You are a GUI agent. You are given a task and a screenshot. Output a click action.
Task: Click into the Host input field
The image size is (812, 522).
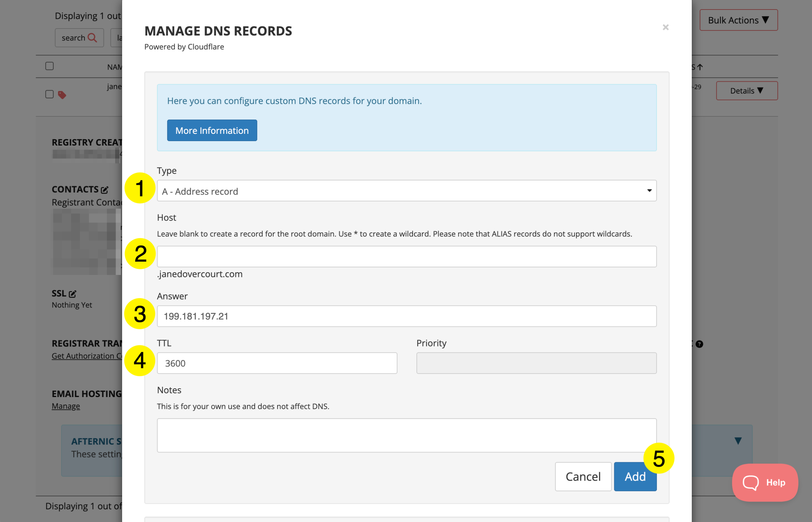click(406, 257)
